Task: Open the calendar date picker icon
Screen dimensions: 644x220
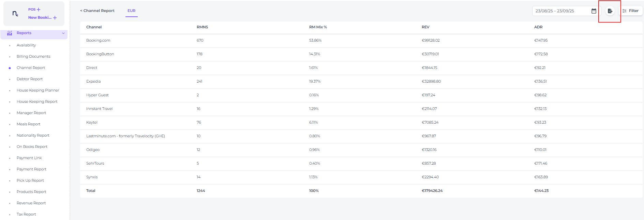Action: [x=594, y=11]
